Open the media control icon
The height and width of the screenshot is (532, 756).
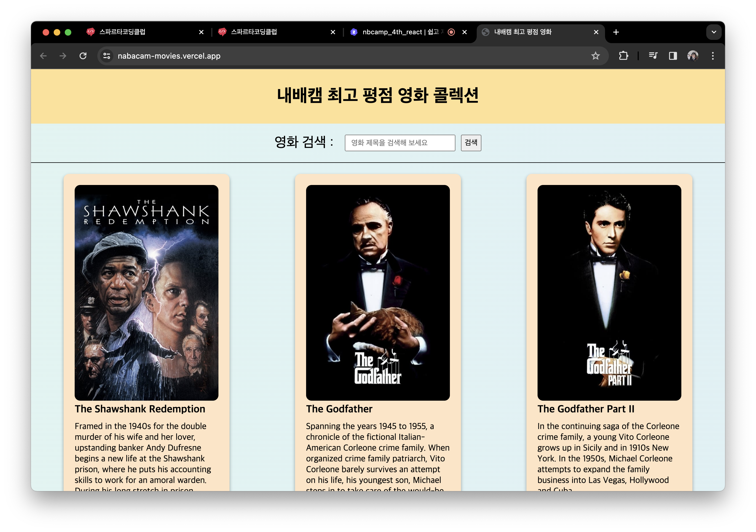pyautogui.click(x=653, y=56)
